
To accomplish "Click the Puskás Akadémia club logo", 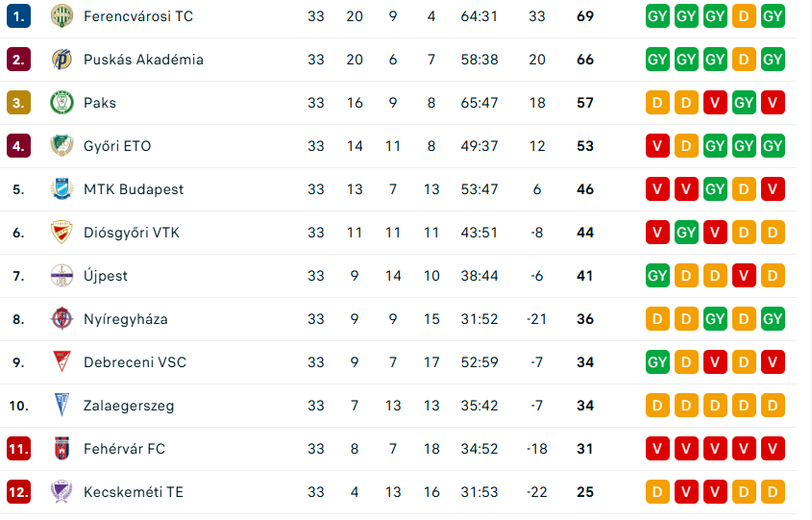I will coord(62,60).
